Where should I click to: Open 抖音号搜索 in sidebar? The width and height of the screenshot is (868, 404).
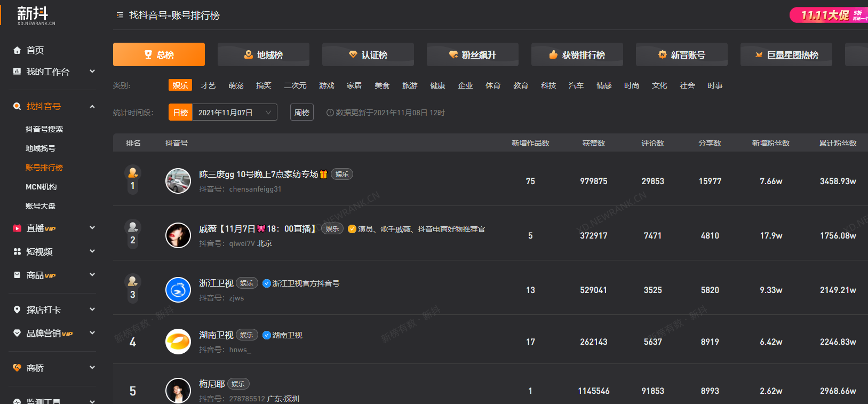(44, 129)
